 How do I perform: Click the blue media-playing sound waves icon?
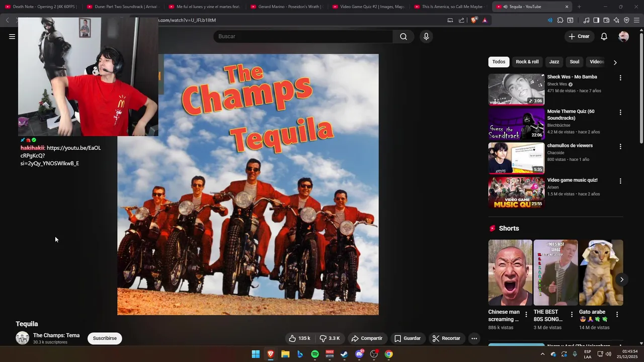(549, 20)
